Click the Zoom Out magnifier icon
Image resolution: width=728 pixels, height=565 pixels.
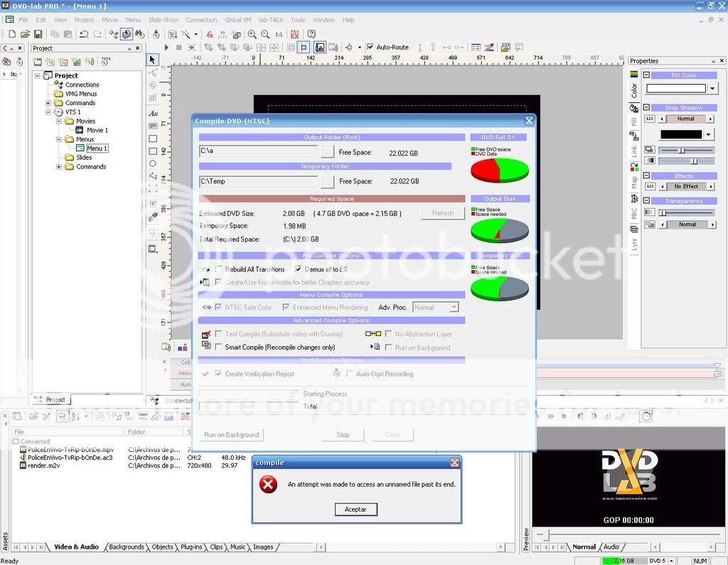tap(265, 34)
